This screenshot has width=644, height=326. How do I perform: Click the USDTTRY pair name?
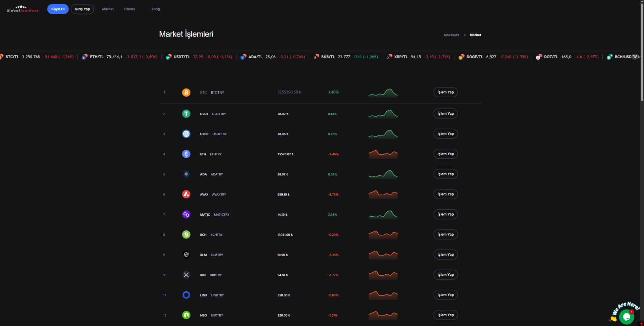219,114
